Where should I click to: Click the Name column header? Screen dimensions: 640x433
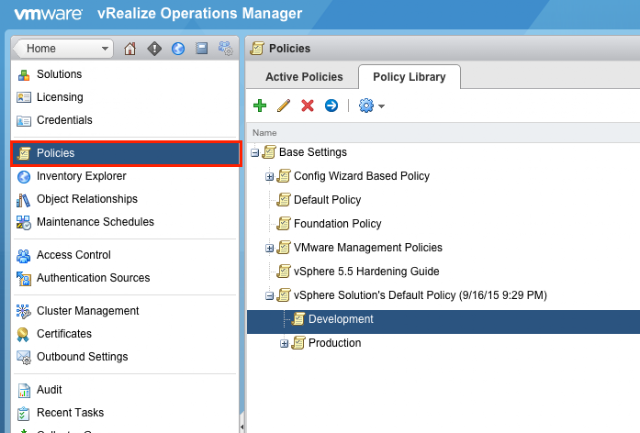(x=264, y=133)
